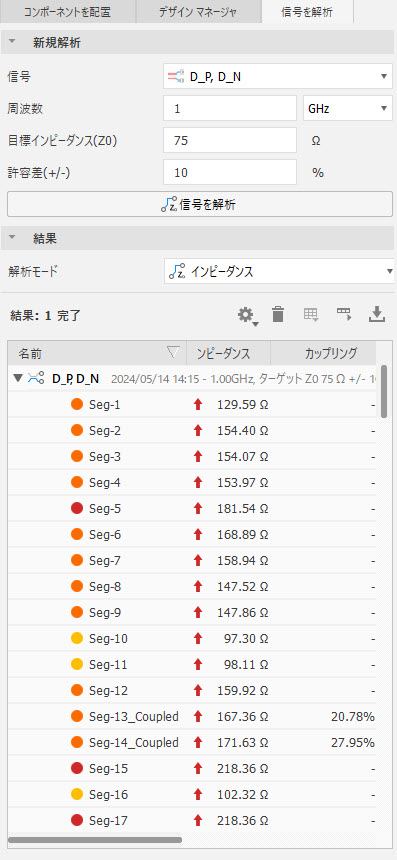Open the 解析モード インピーダンス dropdown
Image resolution: width=397 pixels, height=860 pixels.
click(280, 271)
